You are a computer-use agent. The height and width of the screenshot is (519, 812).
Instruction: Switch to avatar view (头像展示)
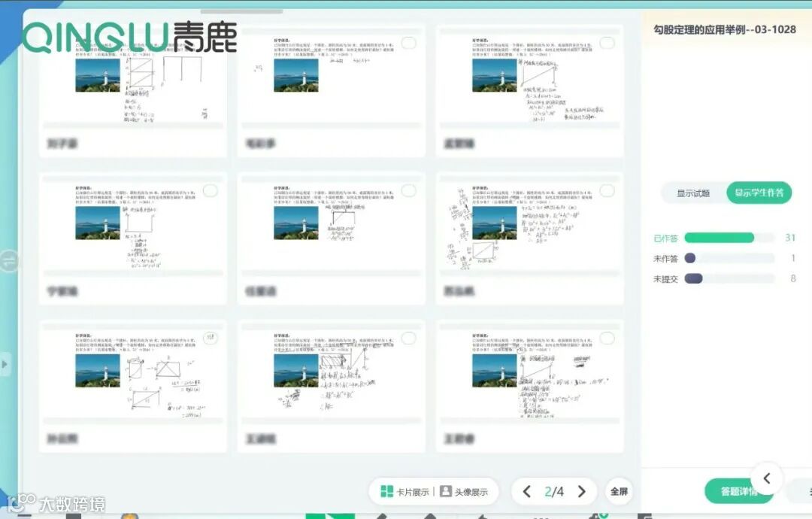click(x=463, y=492)
